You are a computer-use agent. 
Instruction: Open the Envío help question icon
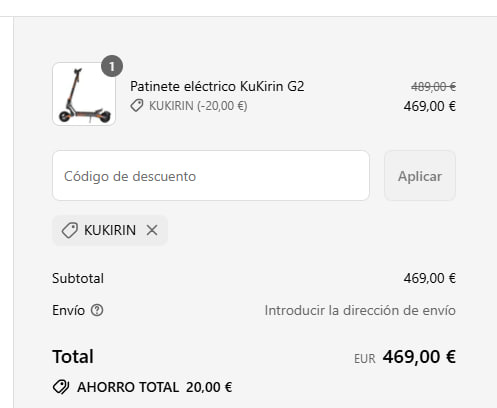[97, 310]
